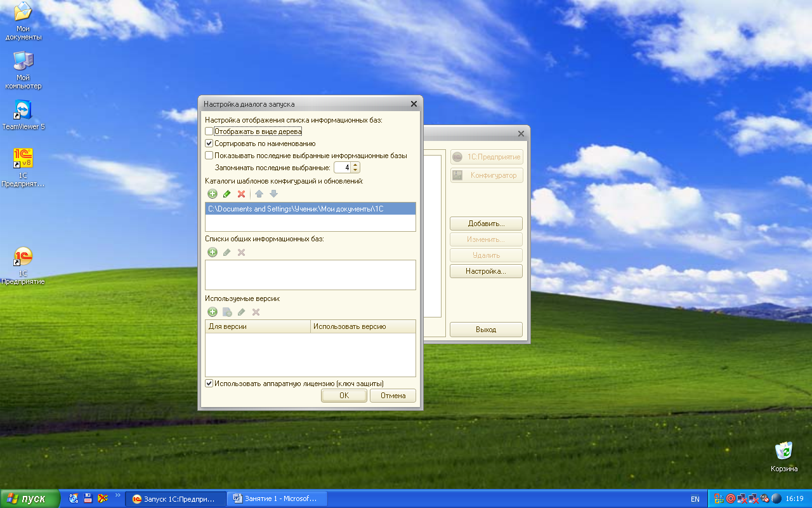
Task: Click 'Настройка...' in the launch window
Action: [x=486, y=271]
